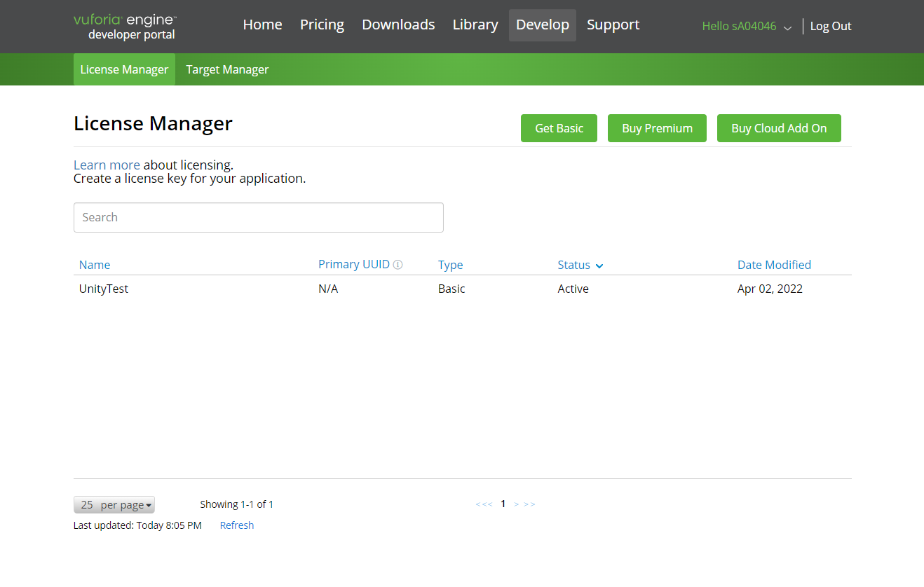Open the Home menu item

point(262,25)
